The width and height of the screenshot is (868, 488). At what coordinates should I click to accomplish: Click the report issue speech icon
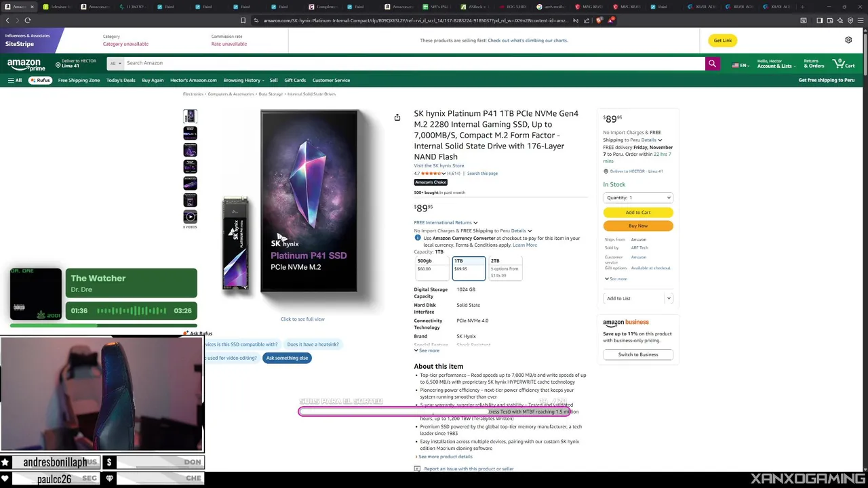417,468
